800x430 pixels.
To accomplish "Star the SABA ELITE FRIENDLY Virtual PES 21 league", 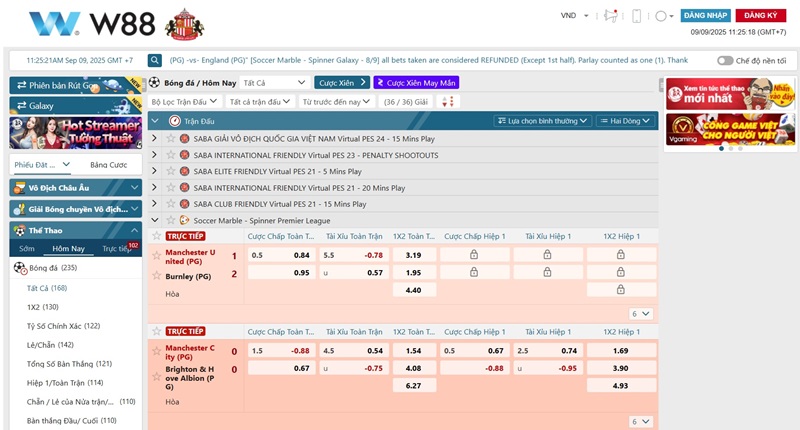I will click(170, 171).
